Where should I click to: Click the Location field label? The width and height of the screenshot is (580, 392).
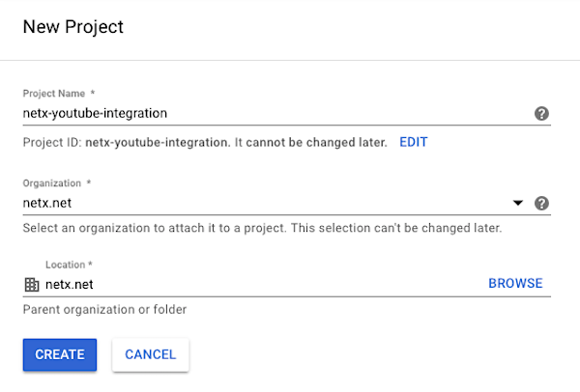point(69,264)
